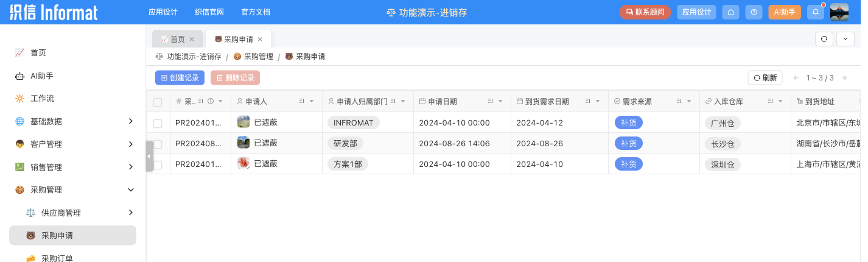This screenshot has width=868, height=262.
Task: Click the sort icon in the 采.. column
Action: 201,102
